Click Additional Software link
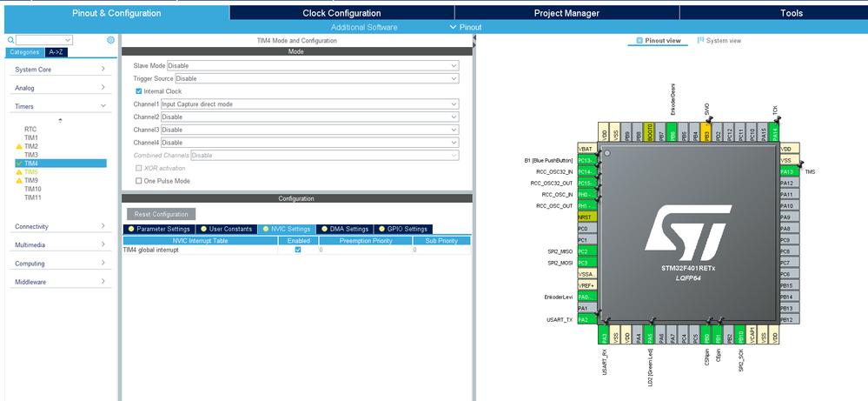 pos(364,27)
